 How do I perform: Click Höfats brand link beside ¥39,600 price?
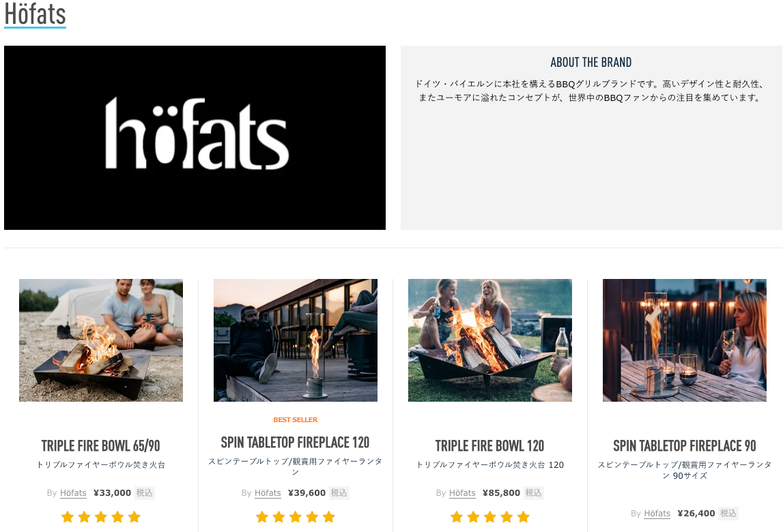pos(268,493)
